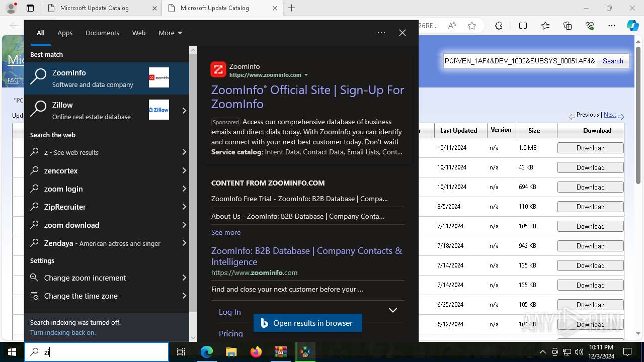Click the Windows Start button
The image size is (644, 362).
[12, 352]
